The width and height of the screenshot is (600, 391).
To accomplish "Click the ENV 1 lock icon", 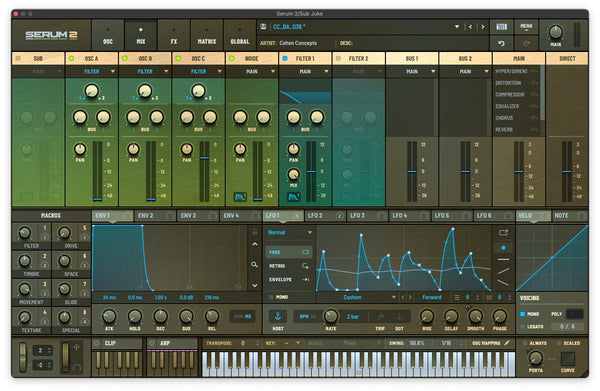I will (254, 231).
